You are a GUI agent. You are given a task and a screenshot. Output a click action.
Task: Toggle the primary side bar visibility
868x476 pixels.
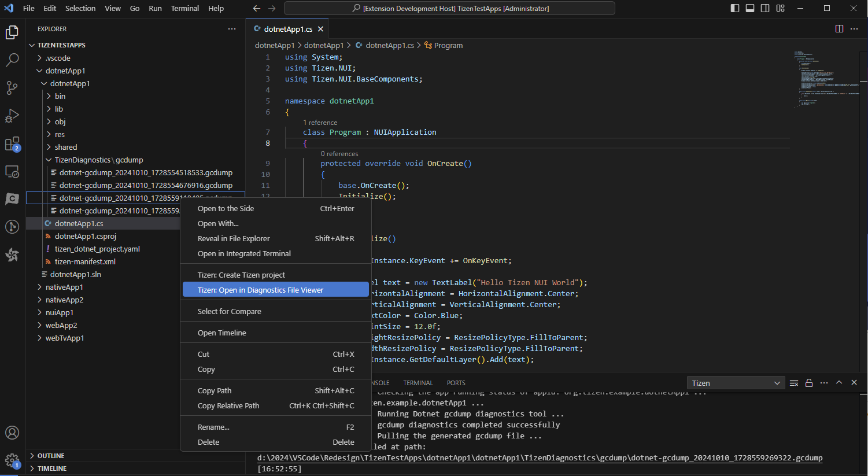(734, 8)
